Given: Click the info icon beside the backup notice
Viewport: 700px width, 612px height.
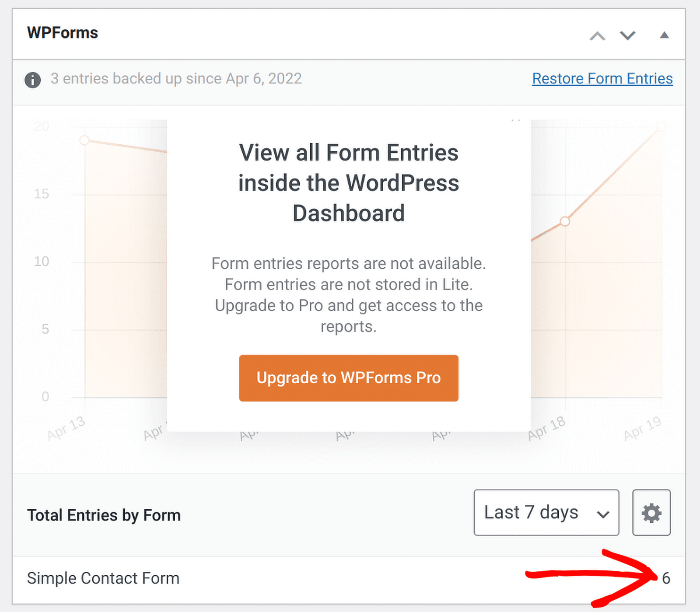Looking at the screenshot, I should (x=33, y=80).
